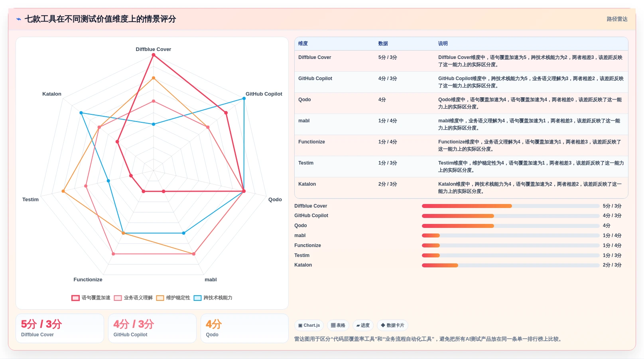Select the mabl table row name

point(304,121)
